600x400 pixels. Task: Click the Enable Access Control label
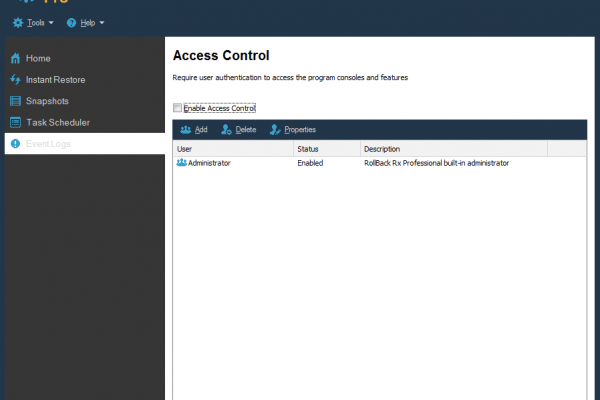click(220, 108)
